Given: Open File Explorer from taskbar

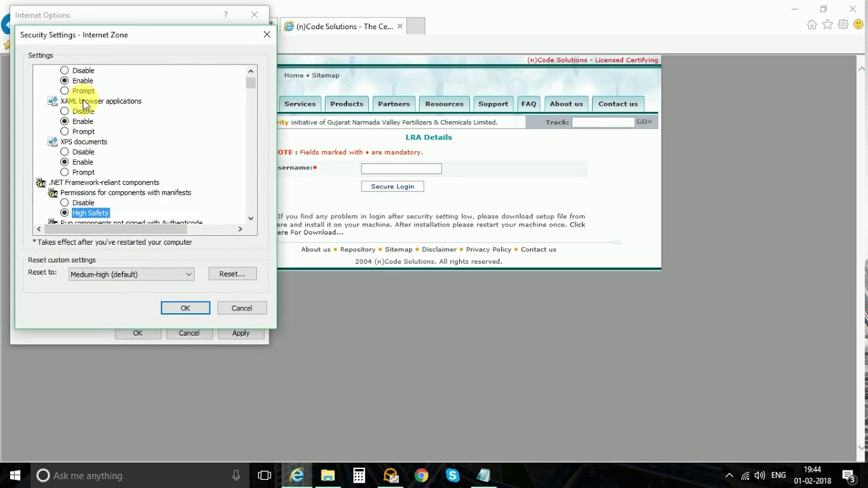Looking at the screenshot, I should pos(328,476).
